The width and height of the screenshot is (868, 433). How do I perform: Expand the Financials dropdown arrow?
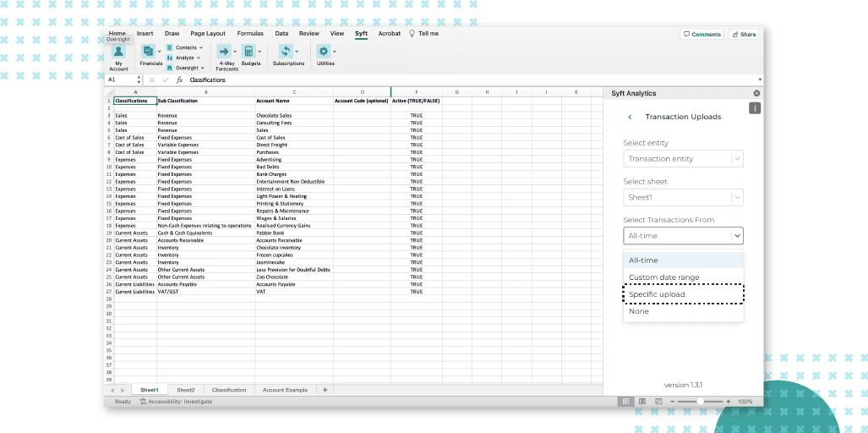tap(160, 52)
